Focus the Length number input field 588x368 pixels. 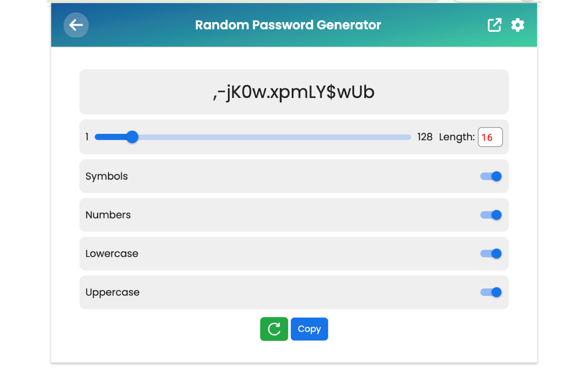[490, 137]
